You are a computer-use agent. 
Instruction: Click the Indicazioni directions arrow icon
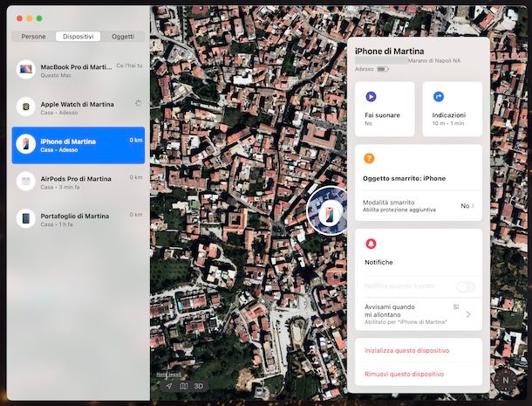[439, 97]
